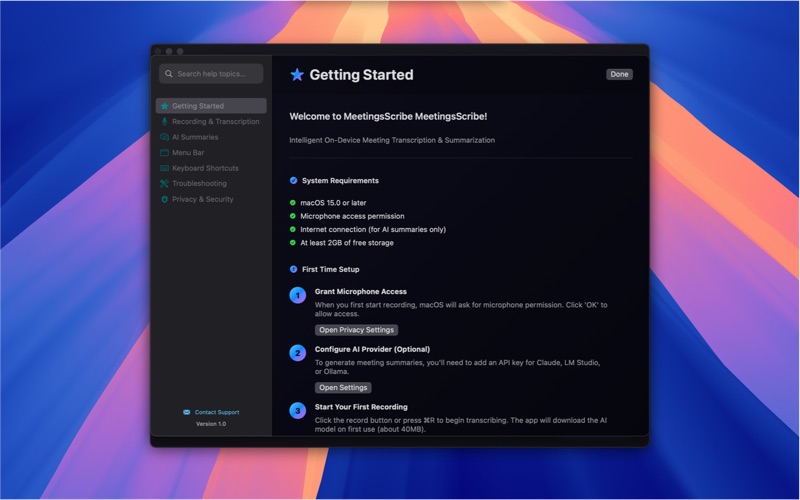Click green check beside macOS 15.0 or later

[x=293, y=203]
